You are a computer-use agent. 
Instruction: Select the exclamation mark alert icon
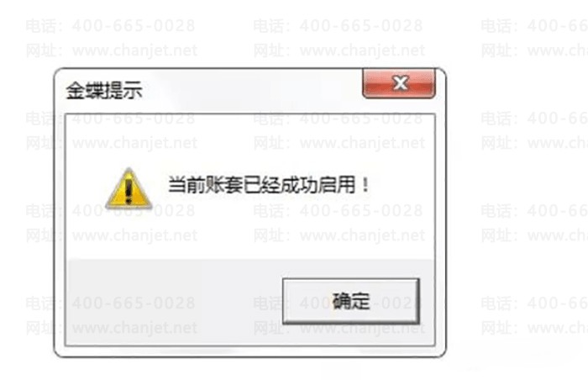129,188
